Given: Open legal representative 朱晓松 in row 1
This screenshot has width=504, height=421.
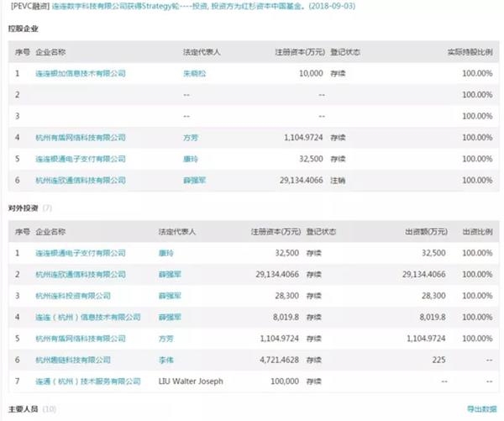Looking at the screenshot, I should [195, 73].
